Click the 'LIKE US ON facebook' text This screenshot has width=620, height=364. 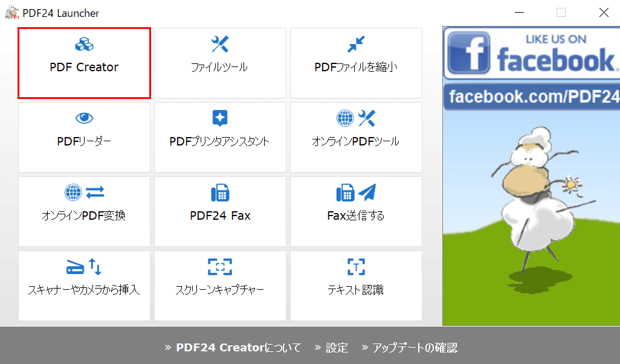[557, 54]
